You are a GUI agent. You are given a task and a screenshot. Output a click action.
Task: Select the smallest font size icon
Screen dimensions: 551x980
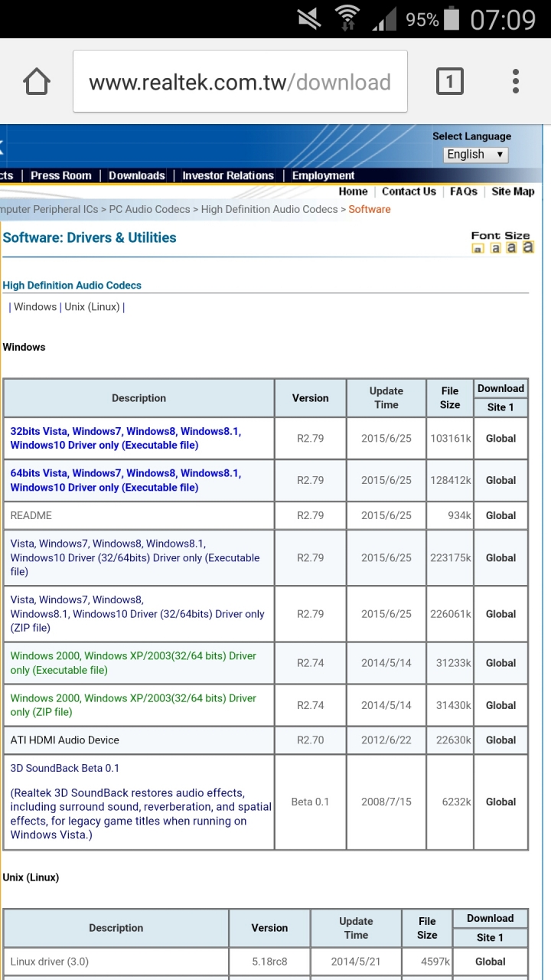tap(478, 249)
